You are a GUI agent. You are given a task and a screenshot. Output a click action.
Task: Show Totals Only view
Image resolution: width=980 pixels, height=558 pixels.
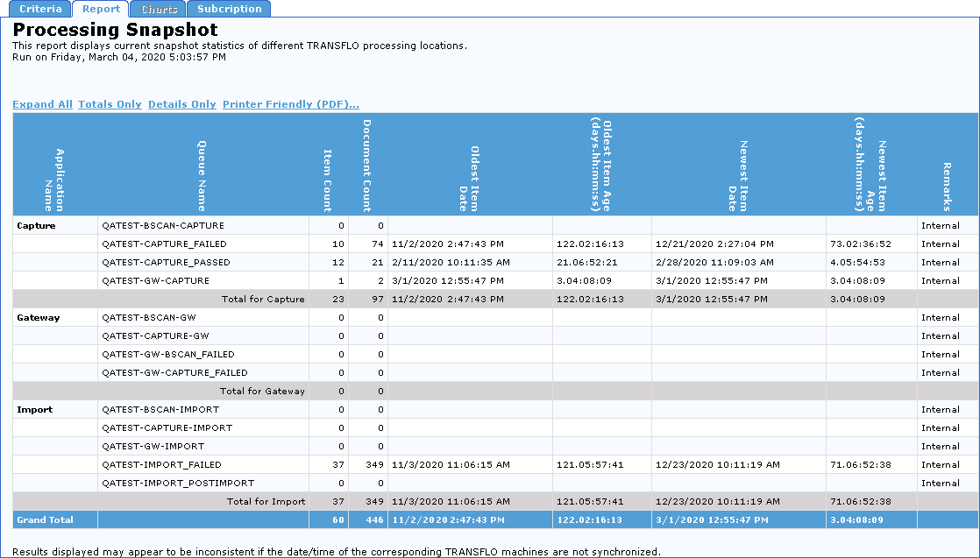pos(110,104)
